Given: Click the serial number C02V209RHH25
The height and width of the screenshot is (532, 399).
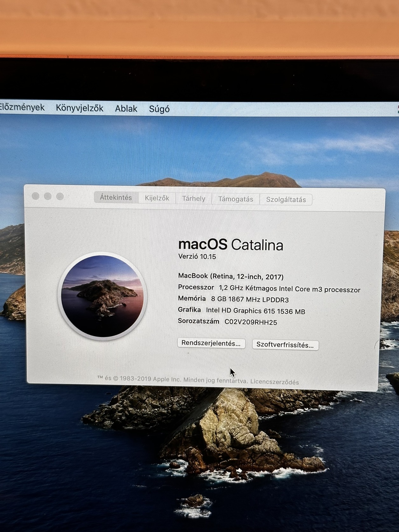Looking at the screenshot, I should [251, 322].
